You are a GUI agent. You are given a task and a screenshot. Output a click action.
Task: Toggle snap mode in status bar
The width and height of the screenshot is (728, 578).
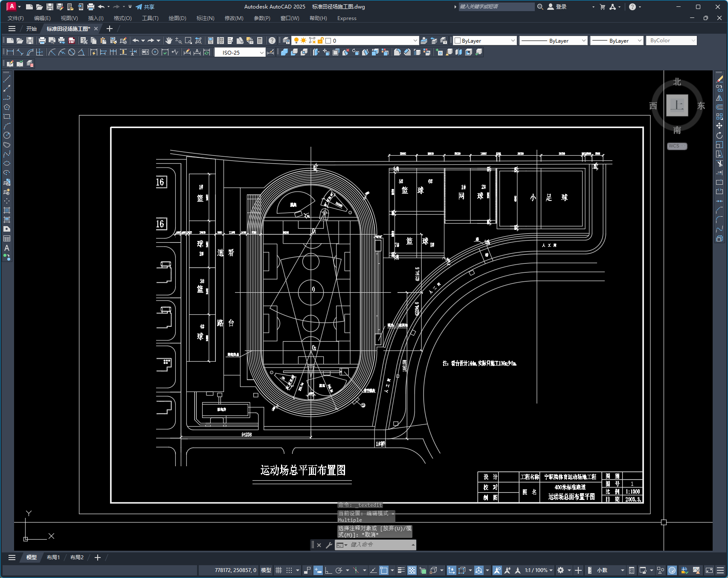tap(289, 570)
